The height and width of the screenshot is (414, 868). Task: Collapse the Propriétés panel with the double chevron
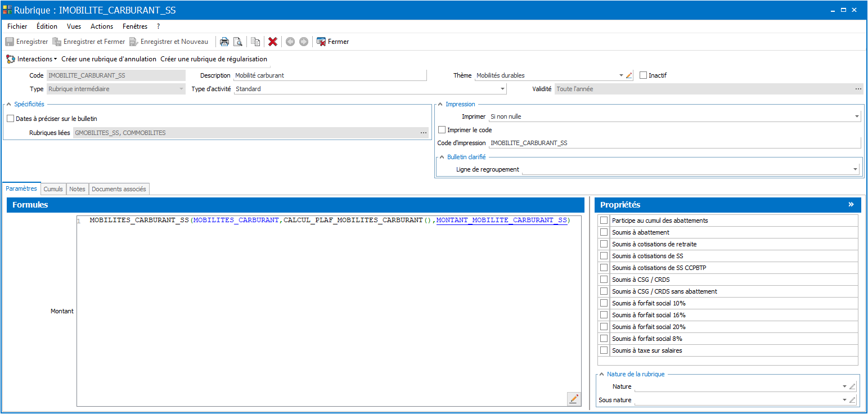tap(851, 205)
